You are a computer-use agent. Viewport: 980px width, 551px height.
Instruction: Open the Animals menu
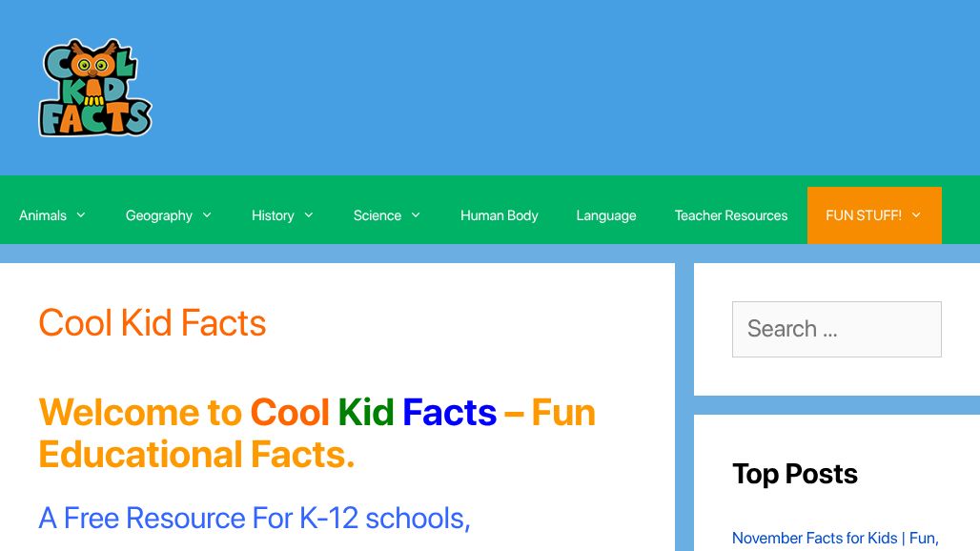tap(43, 215)
